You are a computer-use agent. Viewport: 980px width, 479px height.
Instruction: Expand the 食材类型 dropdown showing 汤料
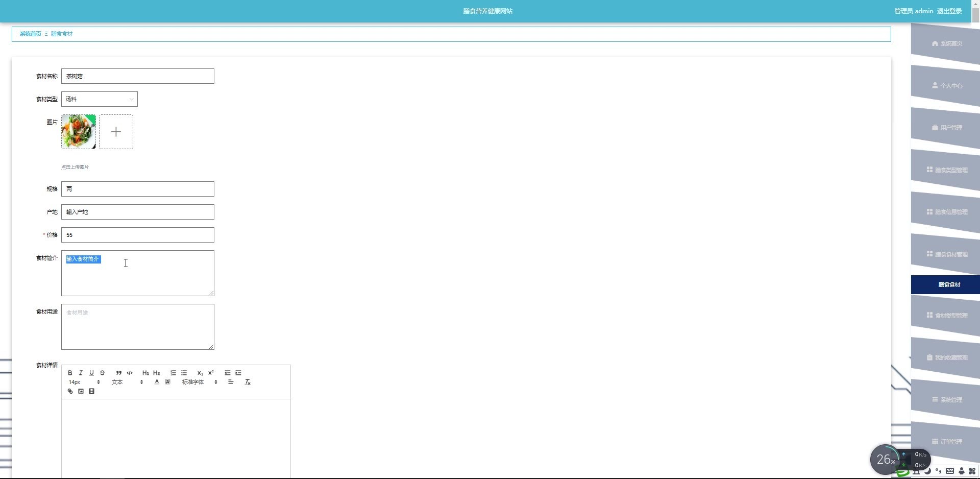100,99
